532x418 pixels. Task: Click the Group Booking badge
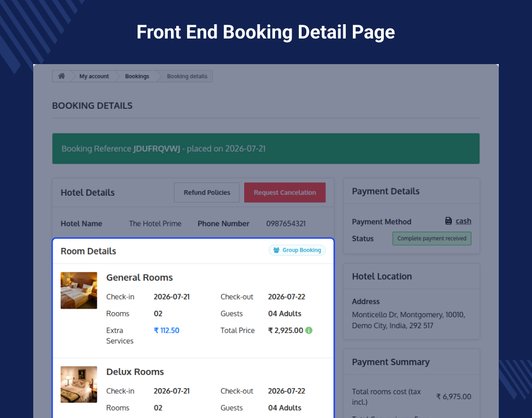(x=297, y=250)
